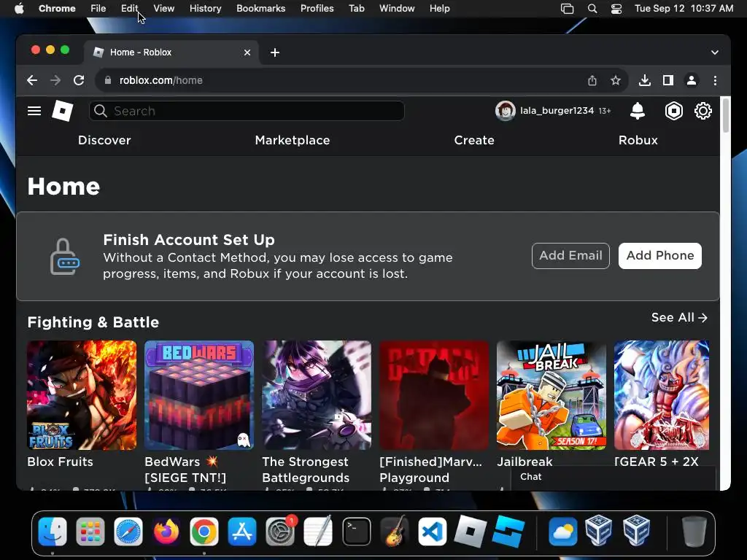Click the Blox Fruits title text
The height and width of the screenshot is (560, 747).
60,462
